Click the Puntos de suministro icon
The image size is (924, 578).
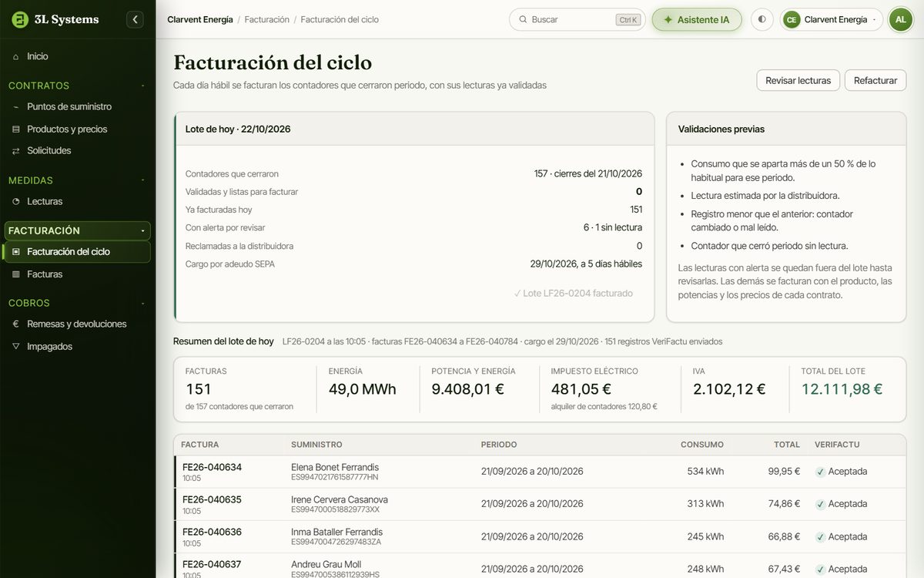pyautogui.click(x=16, y=106)
